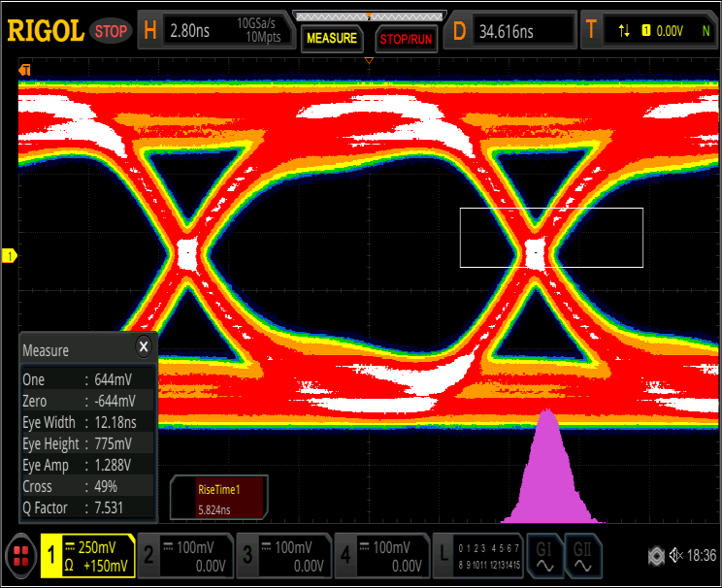The width and height of the screenshot is (722, 588).
Task: Open the logic analyzer L digital channels
Action: click(x=478, y=557)
